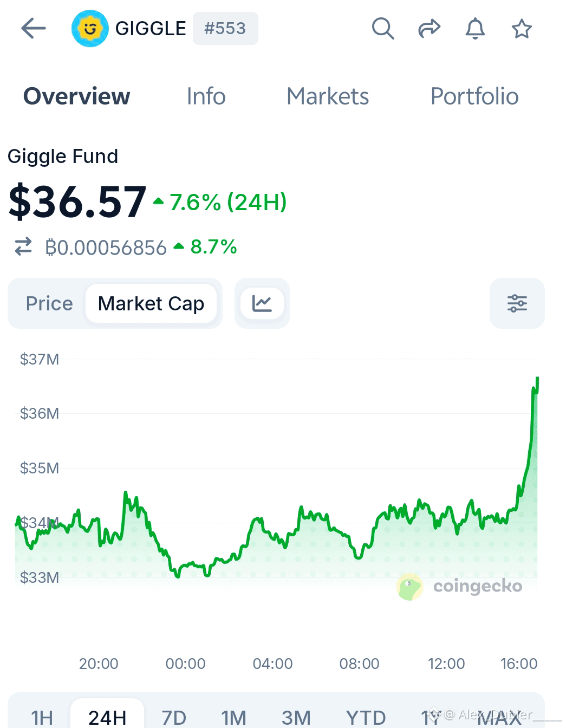Tap the back arrow icon
This screenshot has width=566, height=728.
tap(34, 28)
